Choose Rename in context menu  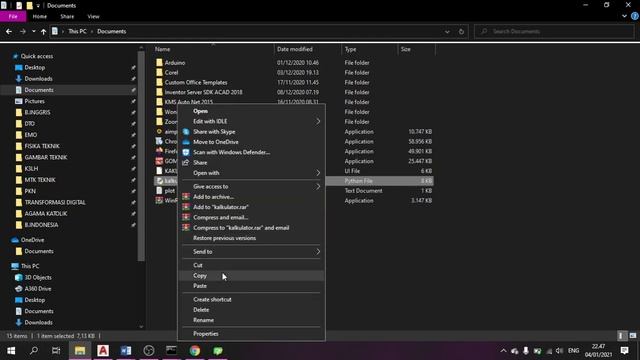pyautogui.click(x=251, y=320)
